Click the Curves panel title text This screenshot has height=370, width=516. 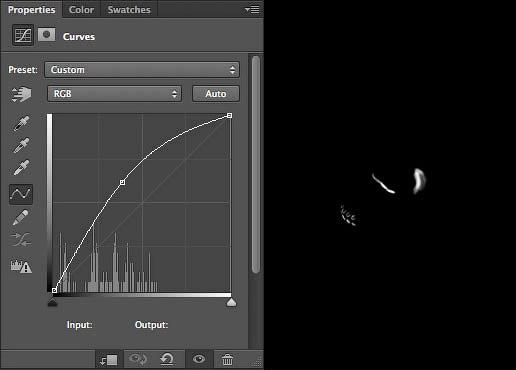click(79, 37)
